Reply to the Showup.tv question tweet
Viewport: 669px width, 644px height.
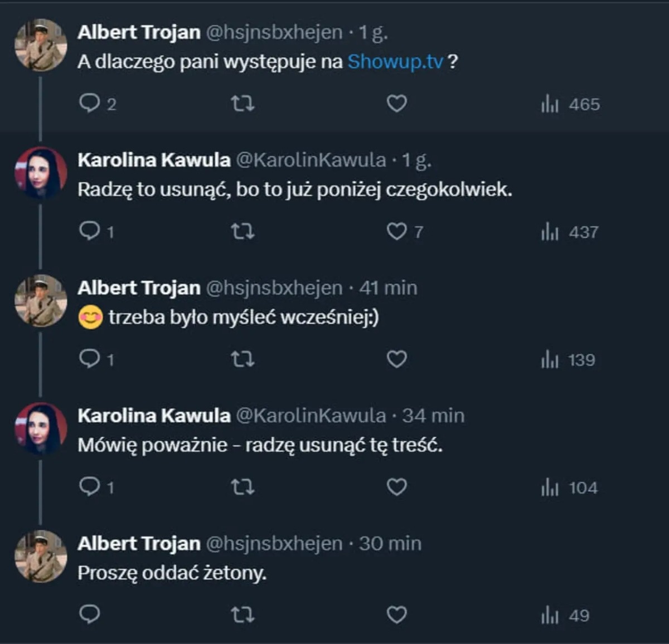pos(89,104)
